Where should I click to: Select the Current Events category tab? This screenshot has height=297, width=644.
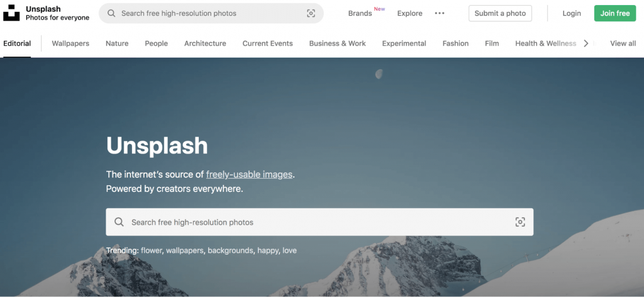[x=267, y=43]
